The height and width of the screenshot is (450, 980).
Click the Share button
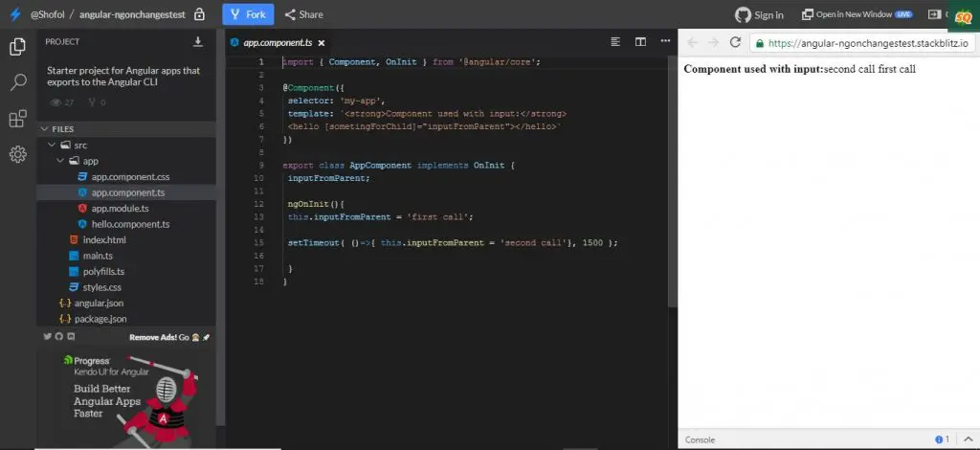click(303, 14)
